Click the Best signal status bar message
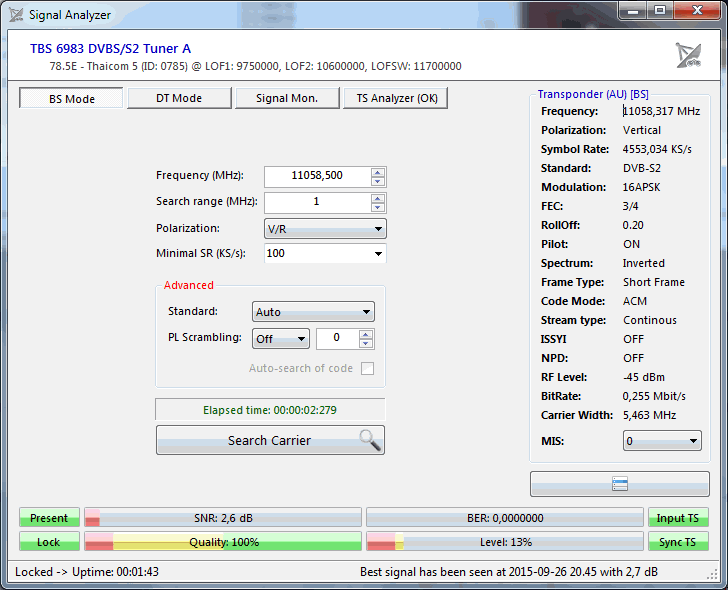Viewport: 728px width, 590px height. point(509,572)
